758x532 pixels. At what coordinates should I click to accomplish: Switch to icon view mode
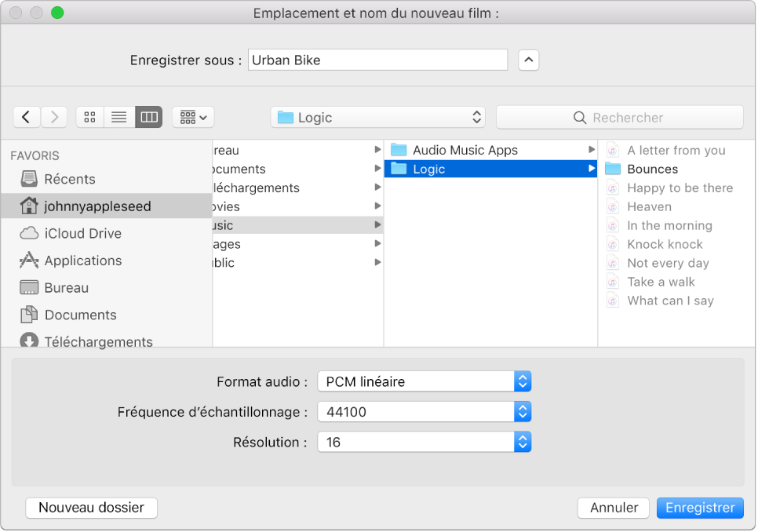click(x=89, y=118)
